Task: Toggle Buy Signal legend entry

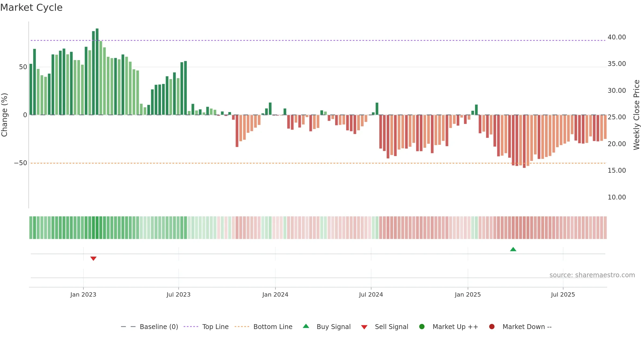Action: 327,327
